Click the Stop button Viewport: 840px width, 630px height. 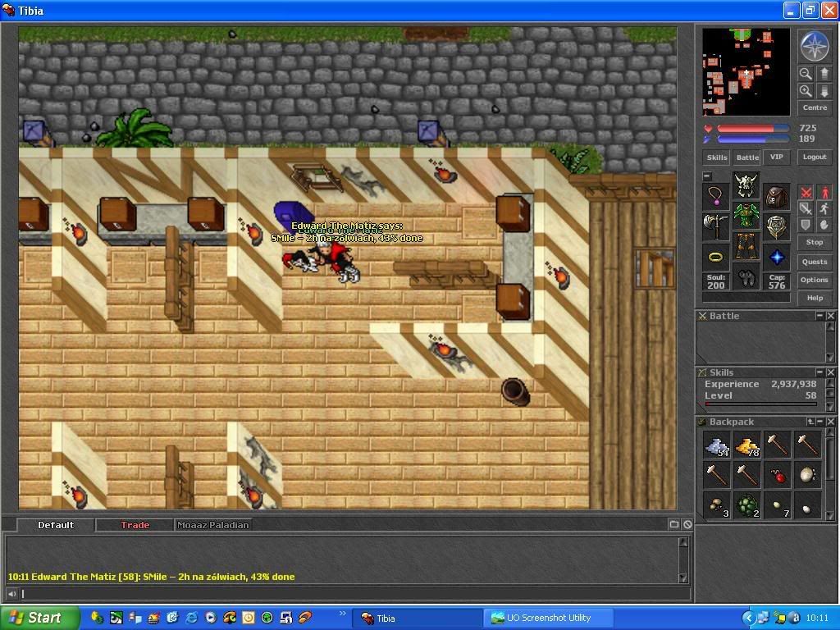[x=815, y=242]
